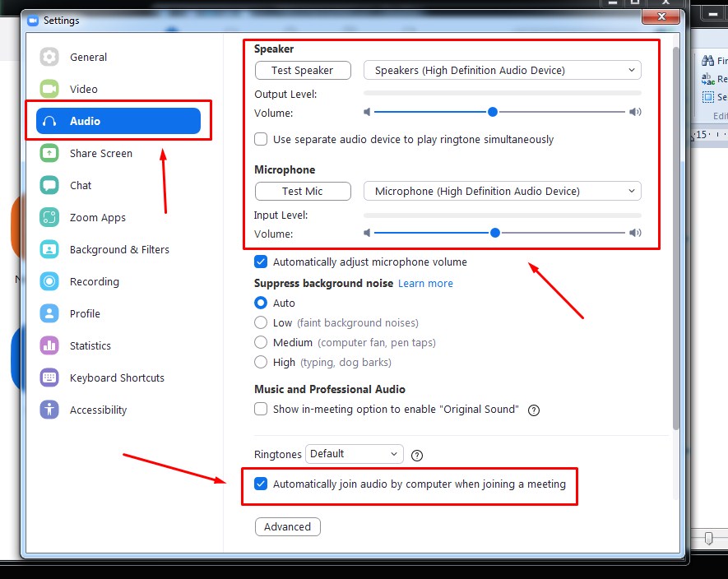Click the zoom slider handle in background window
This screenshot has height=579, width=728.
[708, 538]
